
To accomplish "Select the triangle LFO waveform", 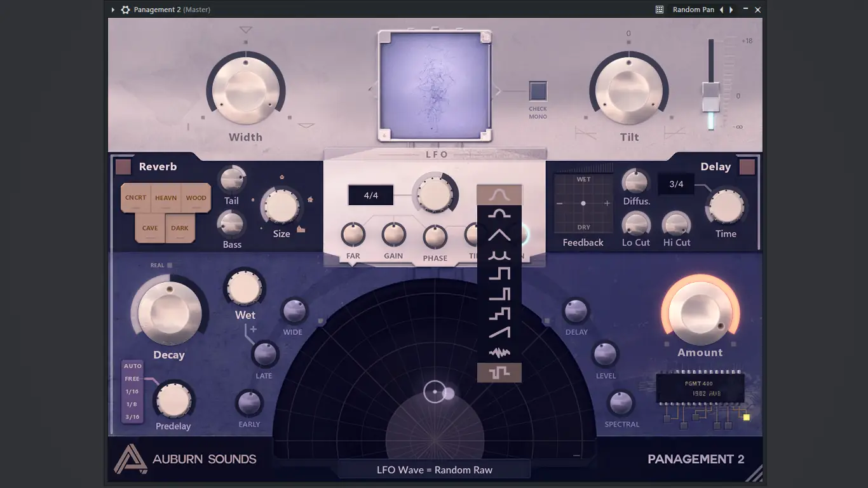I will [499, 235].
